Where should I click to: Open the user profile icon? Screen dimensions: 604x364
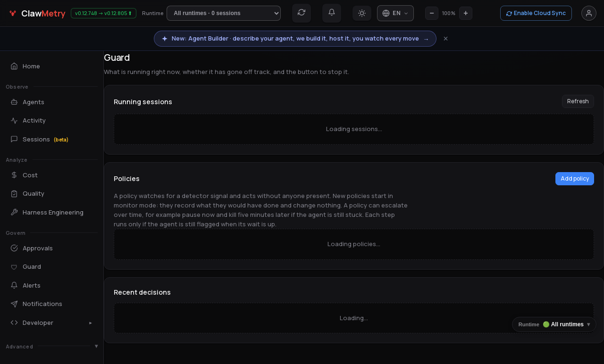589,13
